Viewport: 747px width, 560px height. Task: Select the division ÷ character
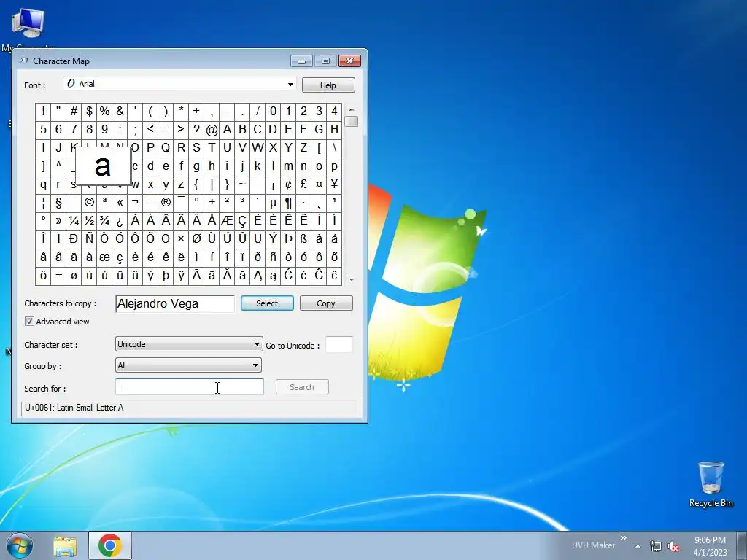[x=58, y=275]
